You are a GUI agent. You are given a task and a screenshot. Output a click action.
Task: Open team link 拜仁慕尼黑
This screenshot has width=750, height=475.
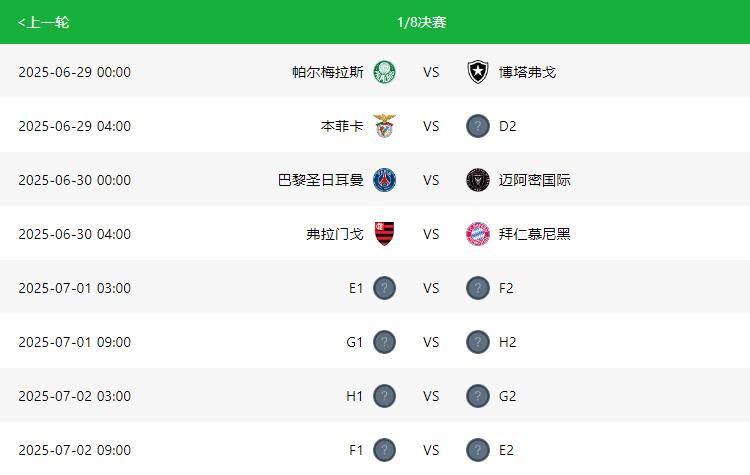click(x=534, y=234)
